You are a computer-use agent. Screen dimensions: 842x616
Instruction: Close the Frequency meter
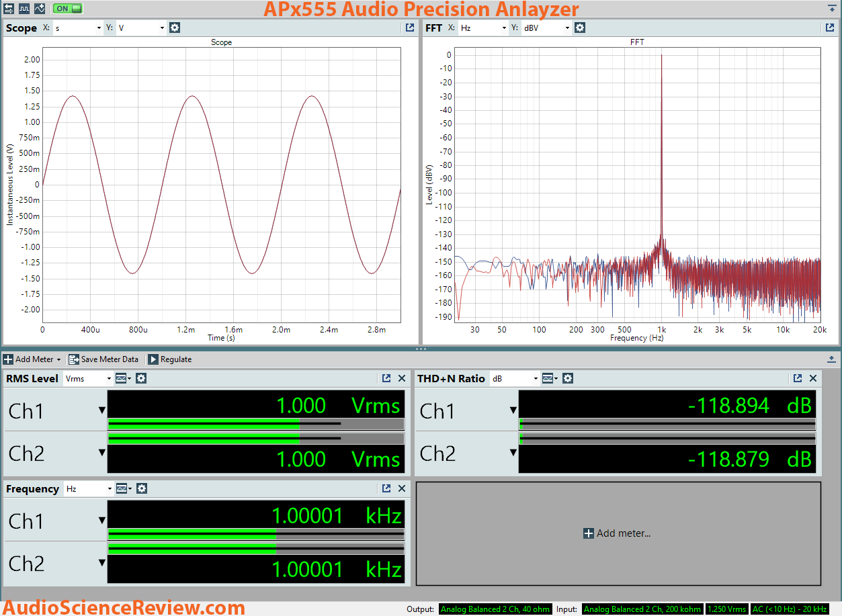click(x=402, y=489)
